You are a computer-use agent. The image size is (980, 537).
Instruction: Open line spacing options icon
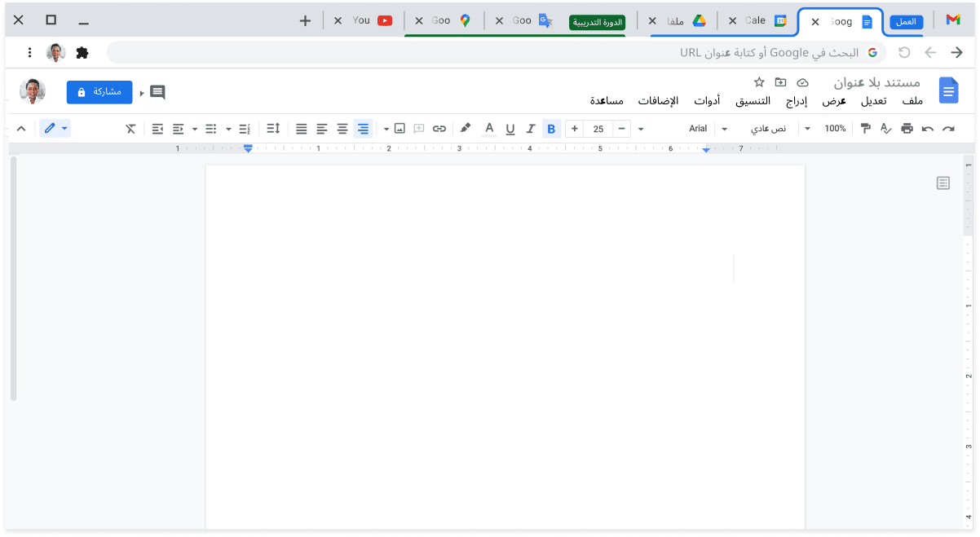point(273,129)
